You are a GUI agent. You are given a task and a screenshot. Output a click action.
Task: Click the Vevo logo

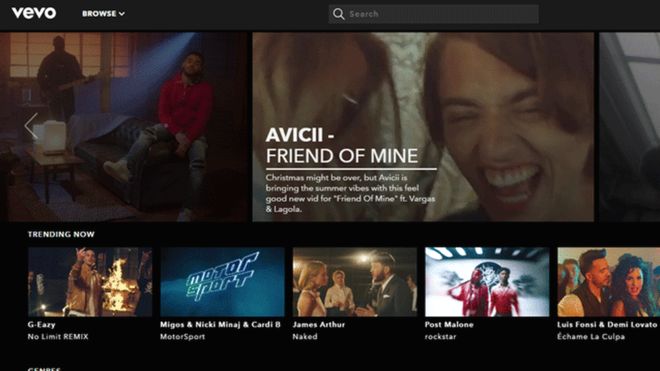(x=34, y=13)
